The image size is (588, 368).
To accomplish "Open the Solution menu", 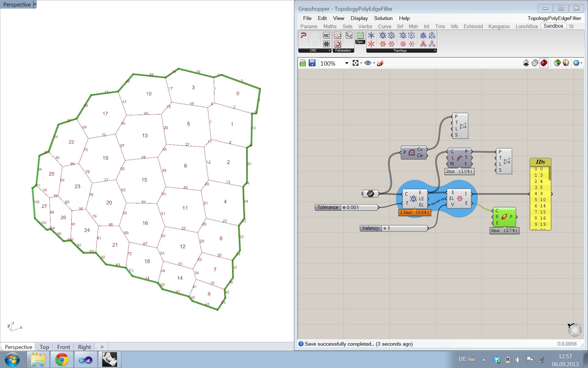I will (383, 18).
